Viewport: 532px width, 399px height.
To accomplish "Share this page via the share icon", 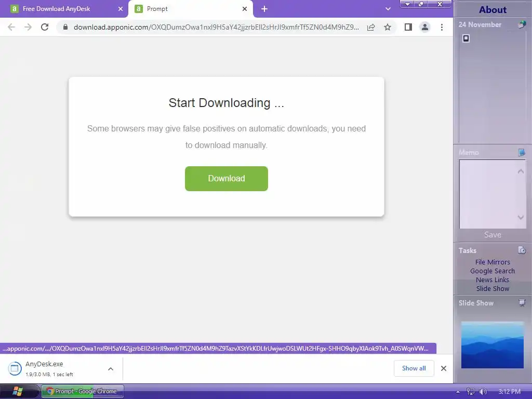I will 371,27.
